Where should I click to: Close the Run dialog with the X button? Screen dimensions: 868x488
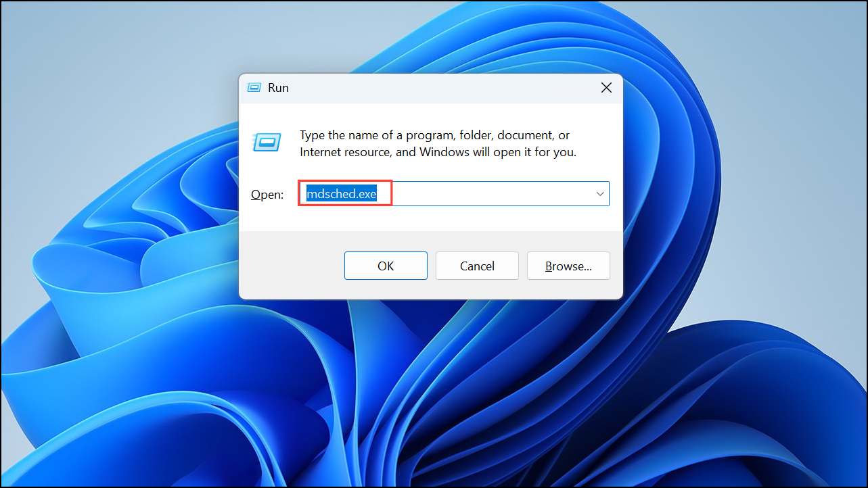[606, 87]
